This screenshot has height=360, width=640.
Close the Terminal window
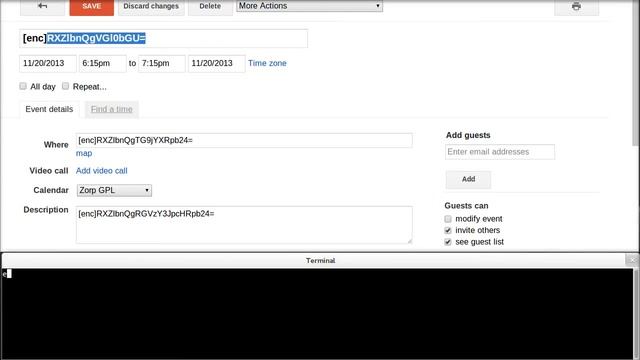coord(632,260)
